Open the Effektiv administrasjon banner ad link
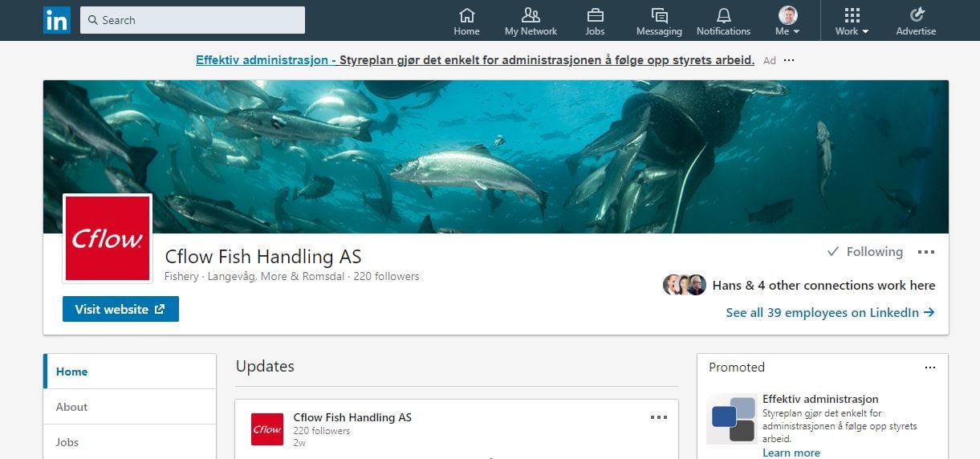This screenshot has width=980, height=459. coord(475,60)
